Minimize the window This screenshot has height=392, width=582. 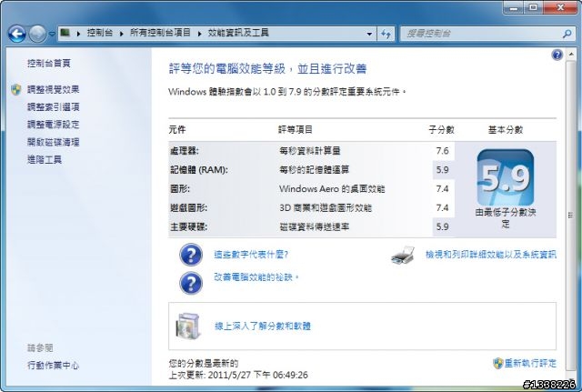[515, 8]
